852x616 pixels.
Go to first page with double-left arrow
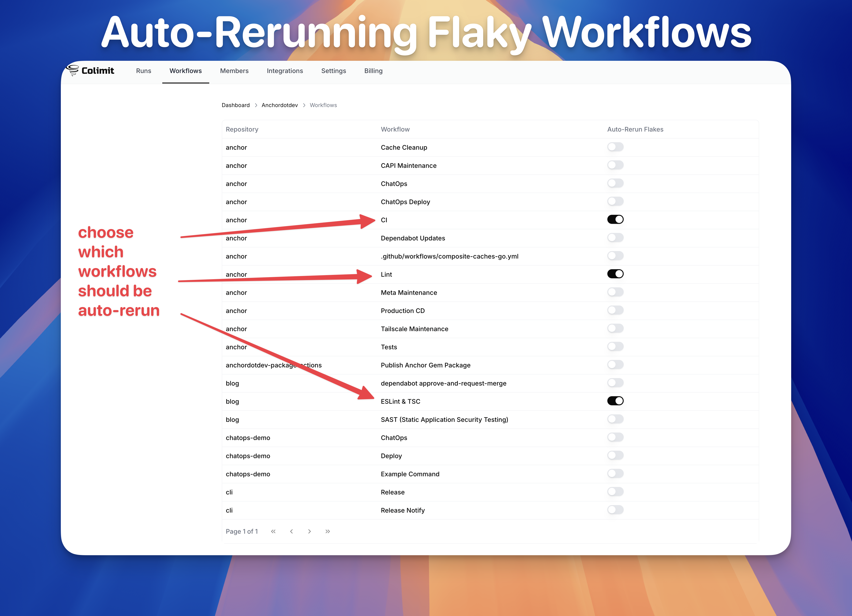click(273, 531)
